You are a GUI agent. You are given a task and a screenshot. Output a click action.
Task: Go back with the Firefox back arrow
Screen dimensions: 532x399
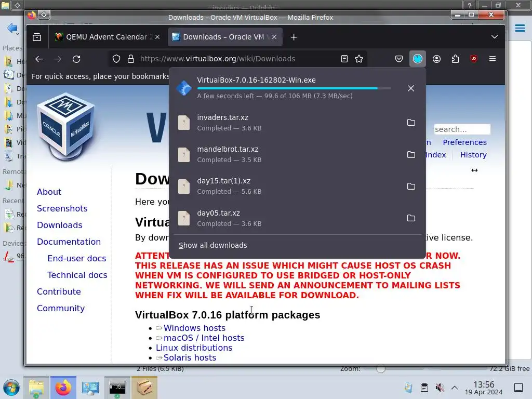(38, 59)
